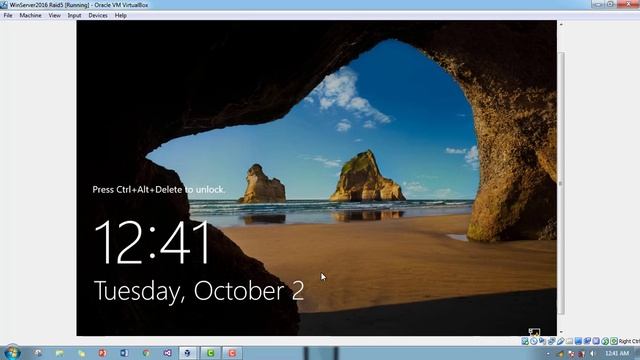Click the host volume speaker tray icon
The height and width of the screenshot is (360, 640).
[592, 353]
